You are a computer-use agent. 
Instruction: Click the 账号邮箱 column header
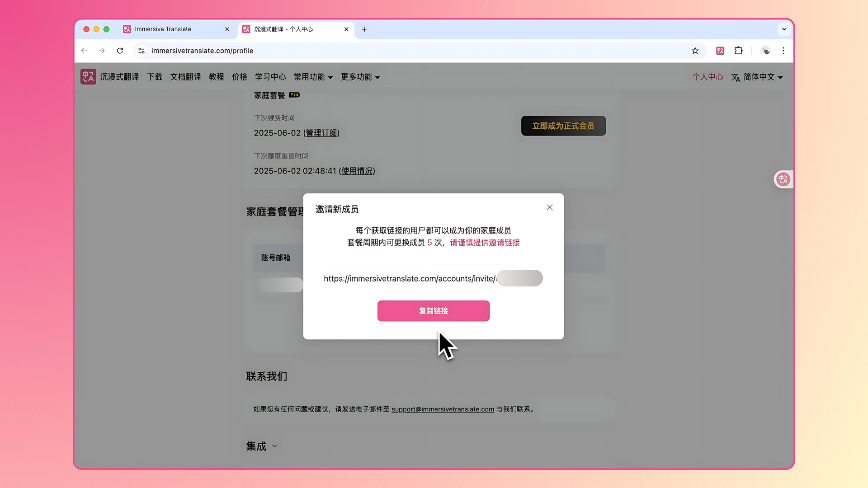(x=275, y=258)
